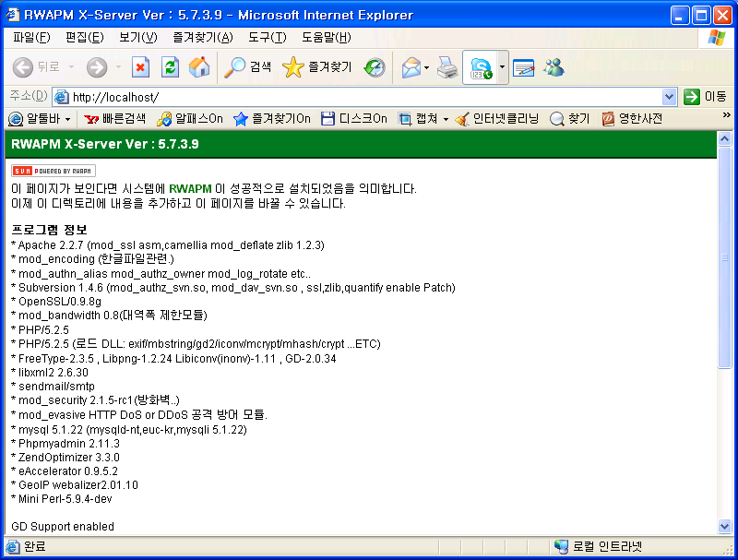738x560 pixels.
Task: Click the green RWAPM link in text
Action: (x=190, y=189)
